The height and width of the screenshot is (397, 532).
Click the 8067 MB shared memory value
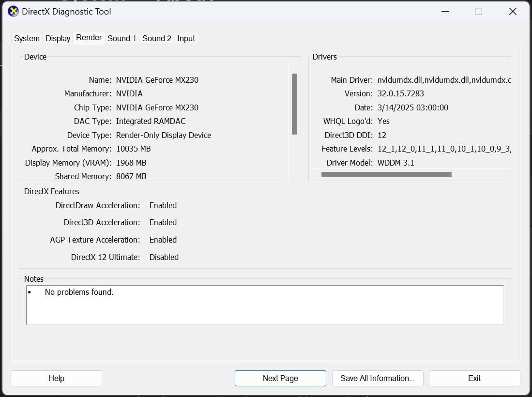[x=131, y=176]
